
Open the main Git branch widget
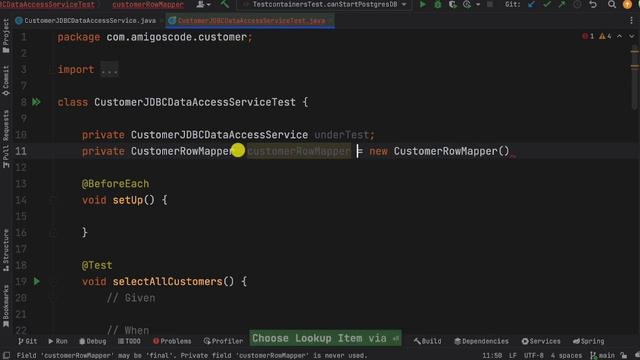tap(603, 356)
